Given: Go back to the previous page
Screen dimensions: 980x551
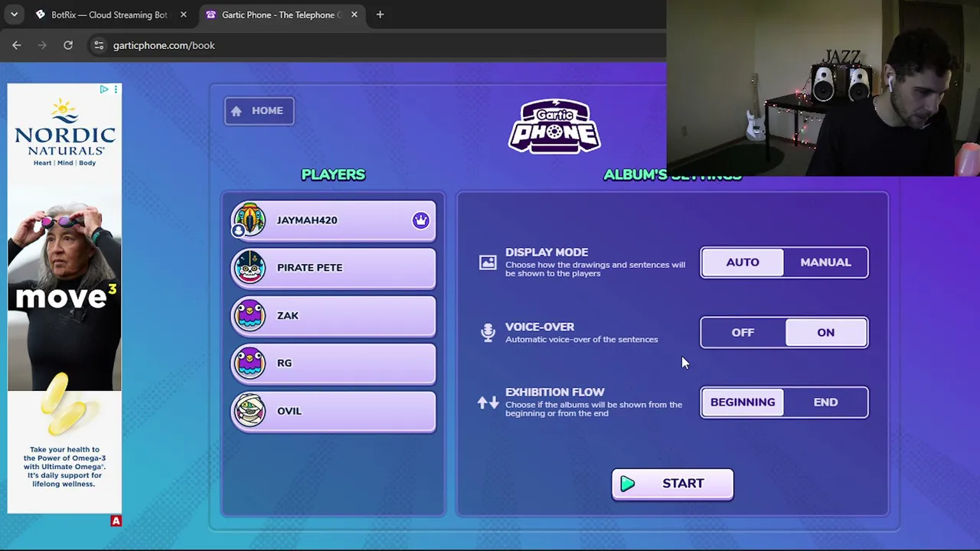Looking at the screenshot, I should pyautogui.click(x=17, y=45).
